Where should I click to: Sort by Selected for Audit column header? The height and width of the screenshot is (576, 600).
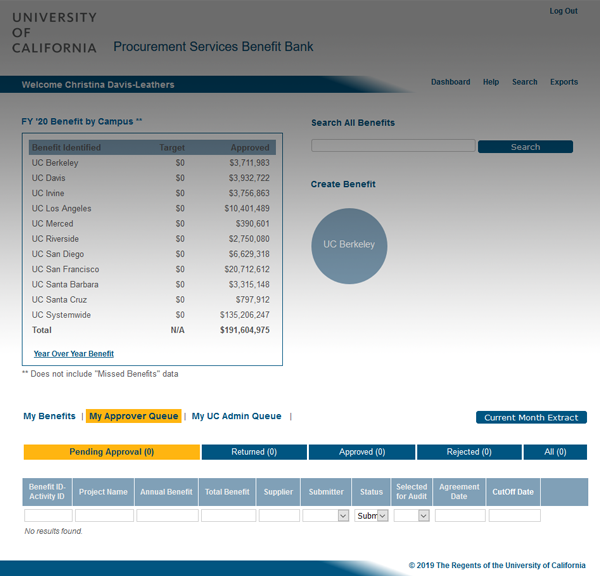pyautogui.click(x=411, y=492)
